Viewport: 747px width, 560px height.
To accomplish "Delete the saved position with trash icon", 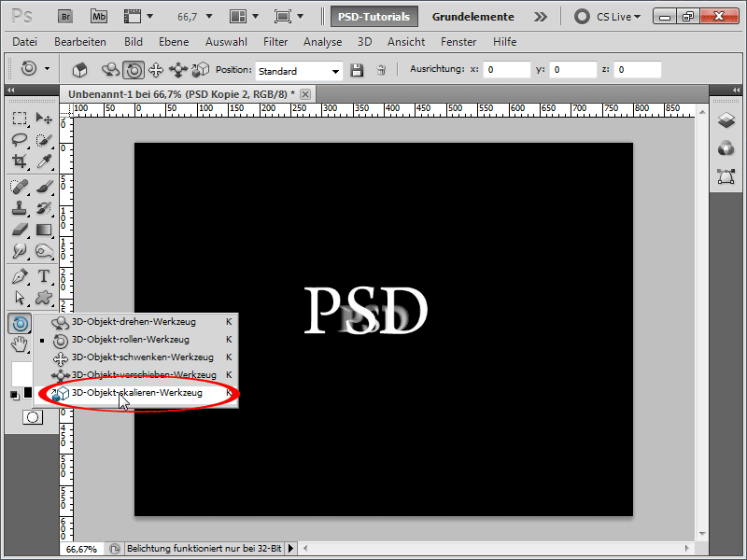I will [381, 71].
